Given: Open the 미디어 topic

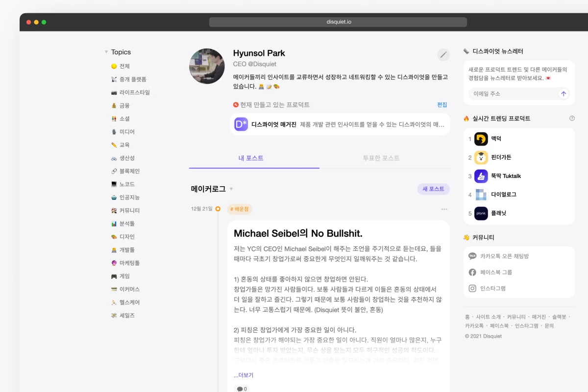Looking at the screenshot, I should click(123, 132).
